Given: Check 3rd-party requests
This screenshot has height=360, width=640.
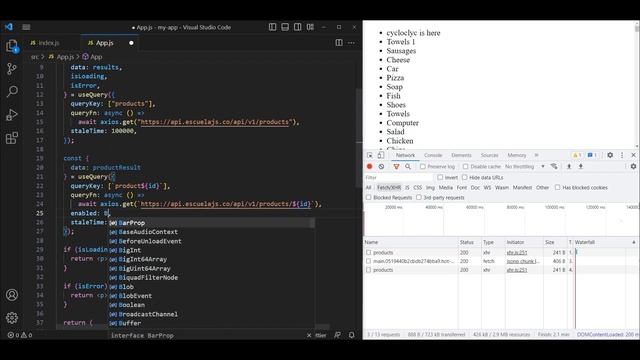Looking at the screenshot, I should [419, 198].
